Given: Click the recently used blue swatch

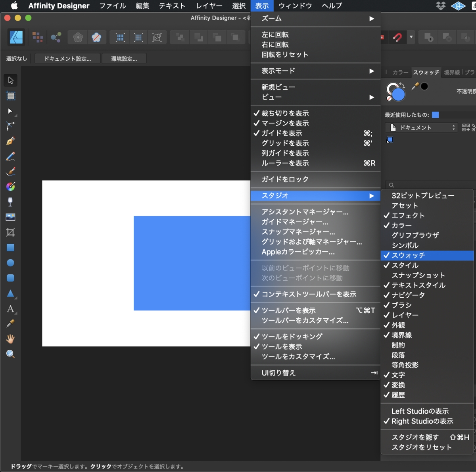Looking at the screenshot, I should [435, 115].
